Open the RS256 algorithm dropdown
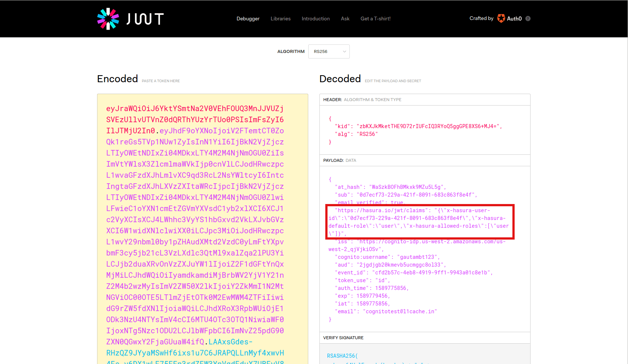Image resolution: width=628 pixels, height=364 pixels. (x=328, y=51)
